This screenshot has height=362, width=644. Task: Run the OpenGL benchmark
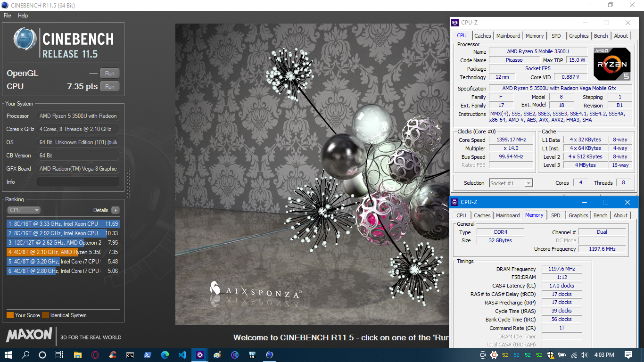tap(110, 73)
